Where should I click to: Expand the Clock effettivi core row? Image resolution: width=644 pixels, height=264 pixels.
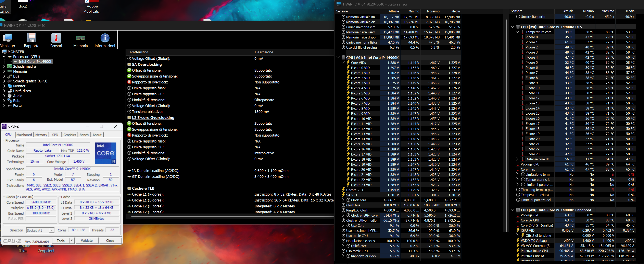[343, 215]
